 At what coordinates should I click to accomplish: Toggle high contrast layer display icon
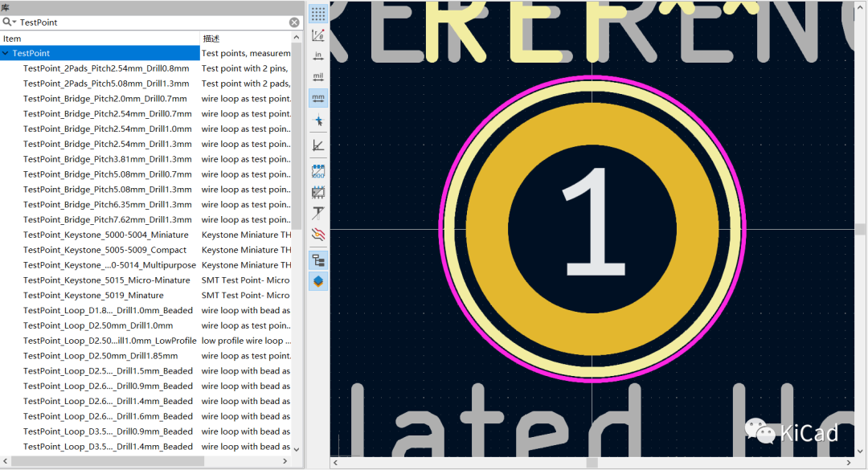[x=318, y=234]
